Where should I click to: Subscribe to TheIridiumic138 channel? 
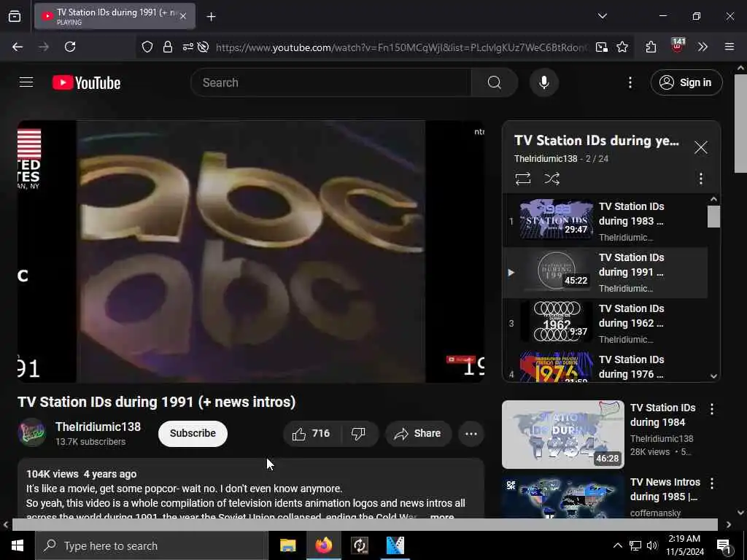193,433
